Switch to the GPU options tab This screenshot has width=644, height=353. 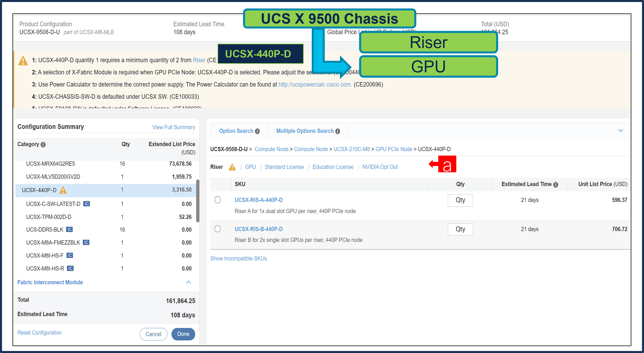[x=250, y=167]
